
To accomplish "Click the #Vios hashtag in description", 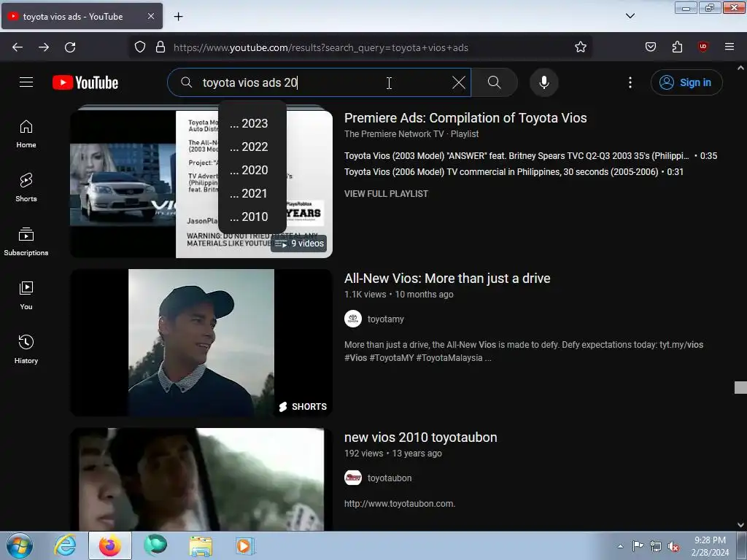I will [355, 358].
